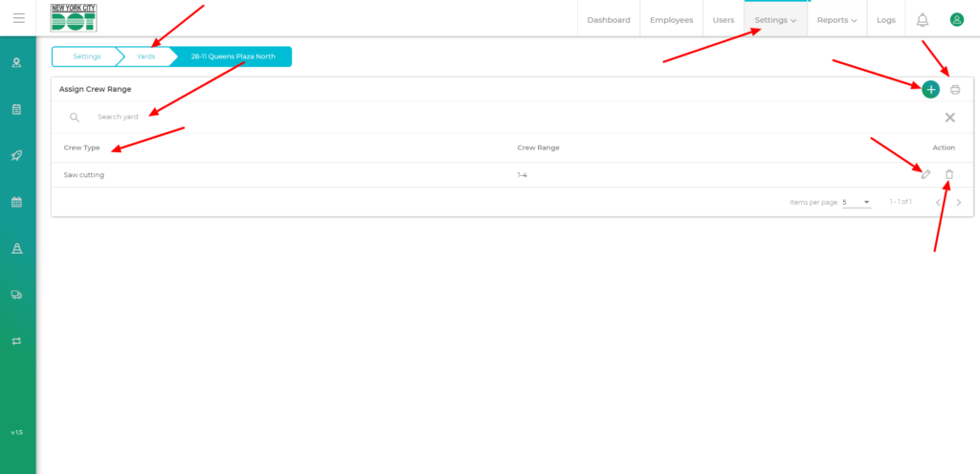Open the user profile avatar
Viewport: 980px width, 474px height.
[956, 19]
